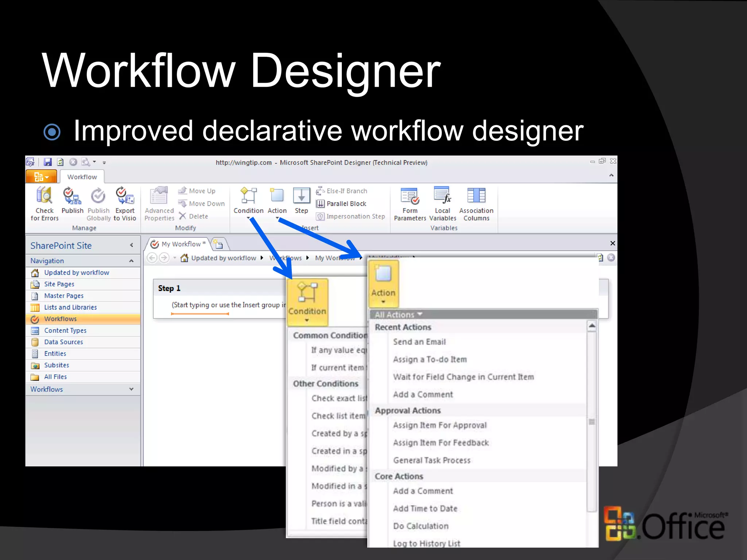
Task: Click the Action ribbon button
Action: [x=277, y=202]
